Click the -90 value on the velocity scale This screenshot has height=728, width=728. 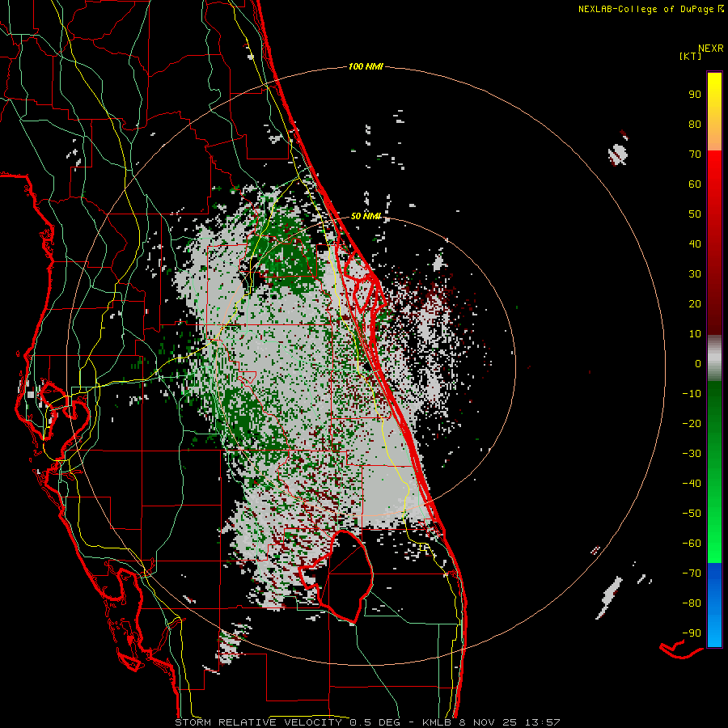[692, 633]
